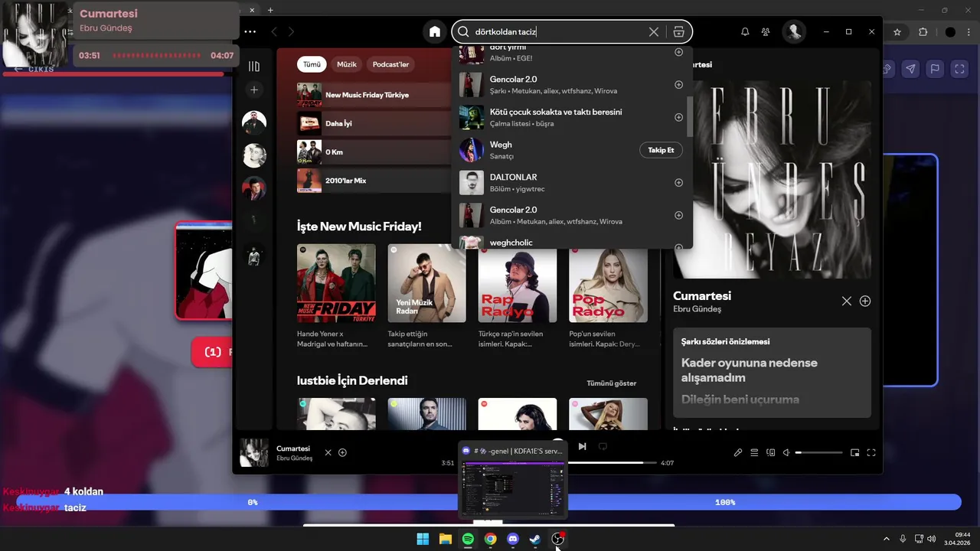Open the Rap Radyo card
The width and height of the screenshot is (980, 551).
(x=518, y=297)
